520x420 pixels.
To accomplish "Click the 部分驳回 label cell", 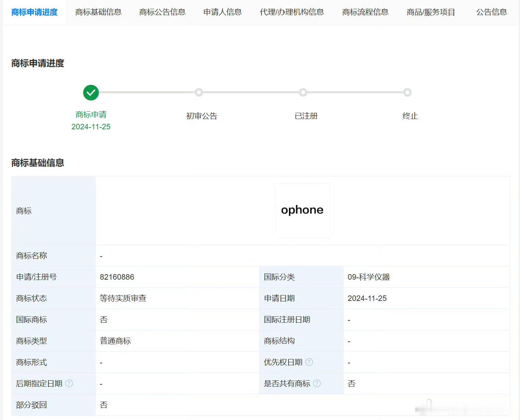I will click(53, 405).
